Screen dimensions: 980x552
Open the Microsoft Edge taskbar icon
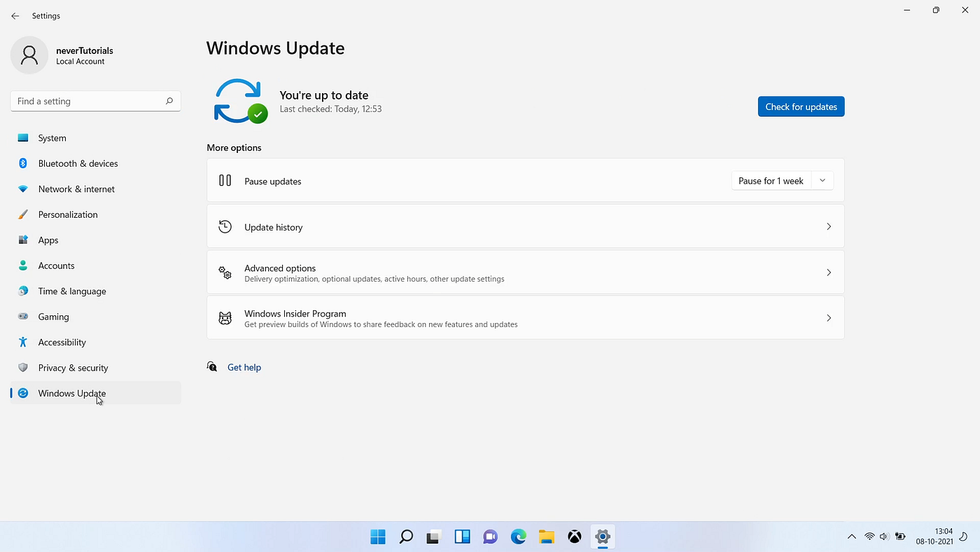(518, 537)
